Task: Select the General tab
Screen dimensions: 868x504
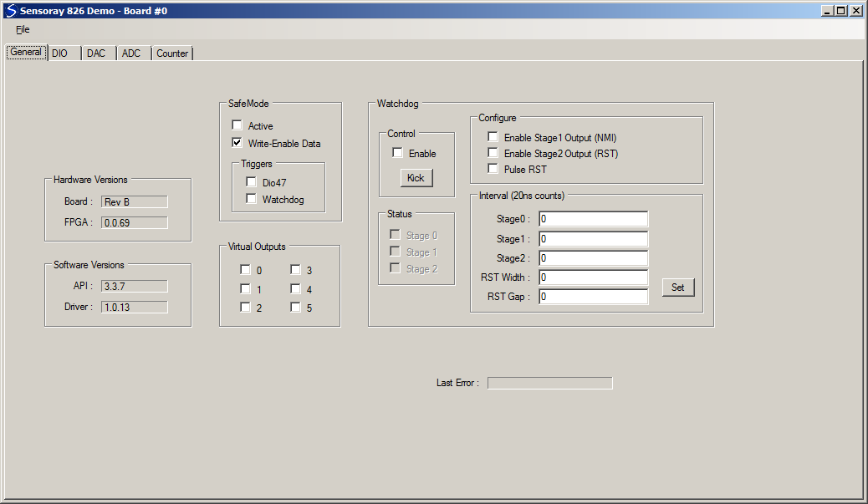Action: [26, 52]
